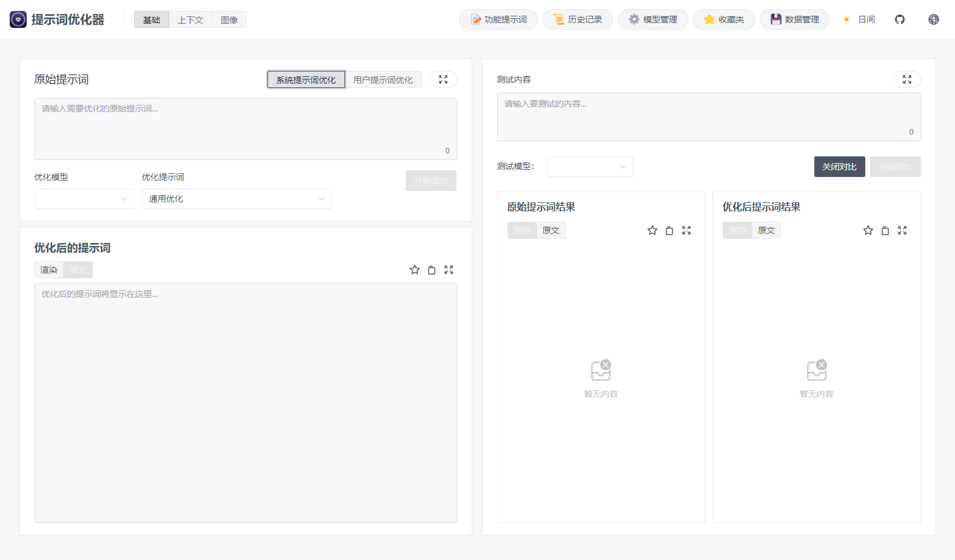Click into the 原始提示词 input textarea
Viewport: 955px width, 560px height.
[246, 128]
